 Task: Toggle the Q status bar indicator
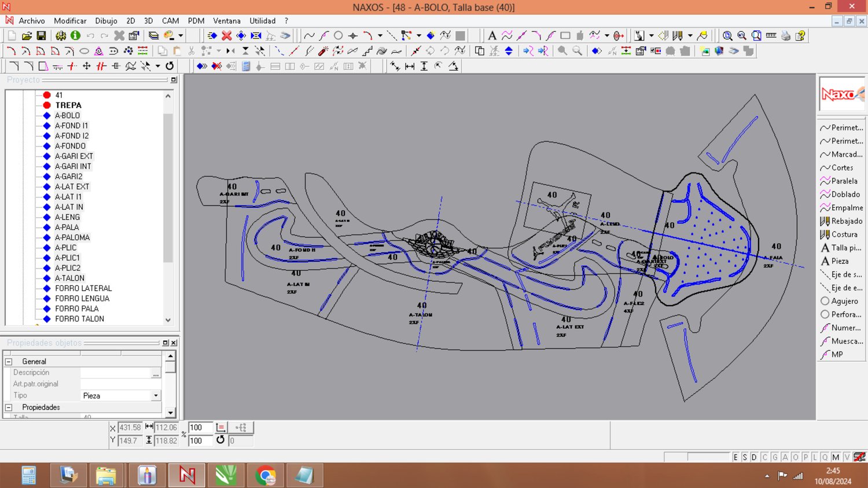tap(825, 457)
